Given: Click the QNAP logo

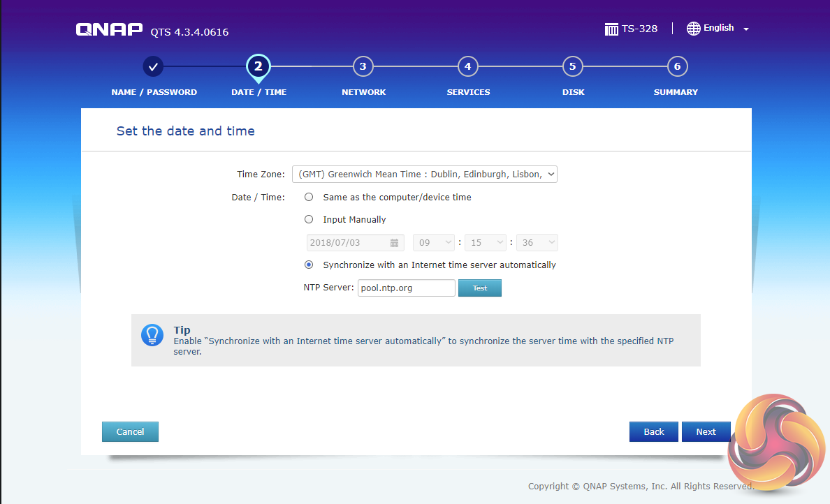Looking at the screenshot, I should (x=109, y=29).
